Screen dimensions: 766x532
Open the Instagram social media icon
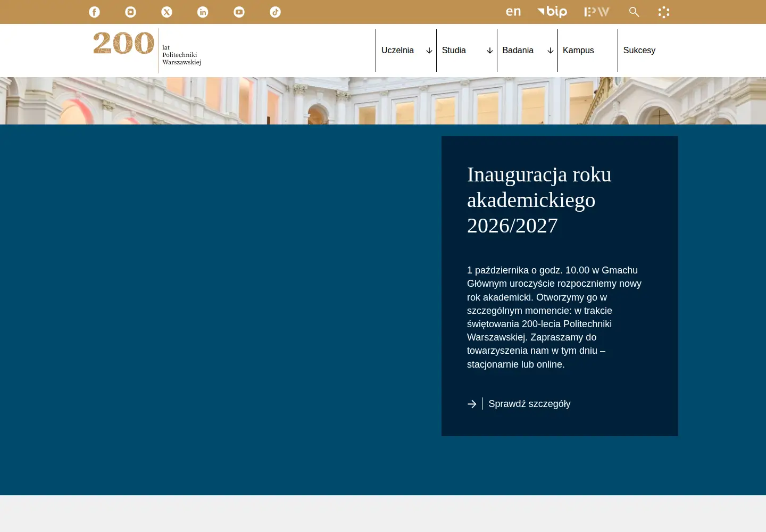click(x=130, y=12)
